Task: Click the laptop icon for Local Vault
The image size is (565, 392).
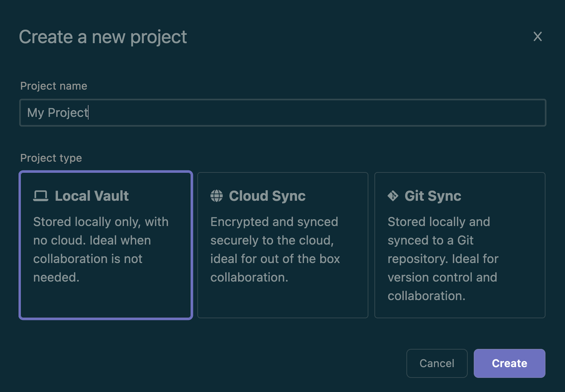Action: [x=41, y=196]
